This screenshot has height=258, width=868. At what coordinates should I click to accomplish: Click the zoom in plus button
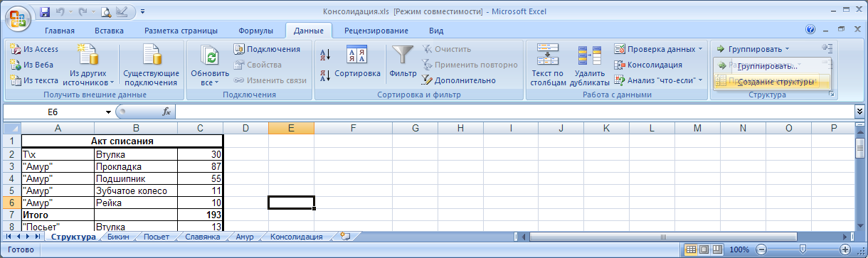click(845, 249)
